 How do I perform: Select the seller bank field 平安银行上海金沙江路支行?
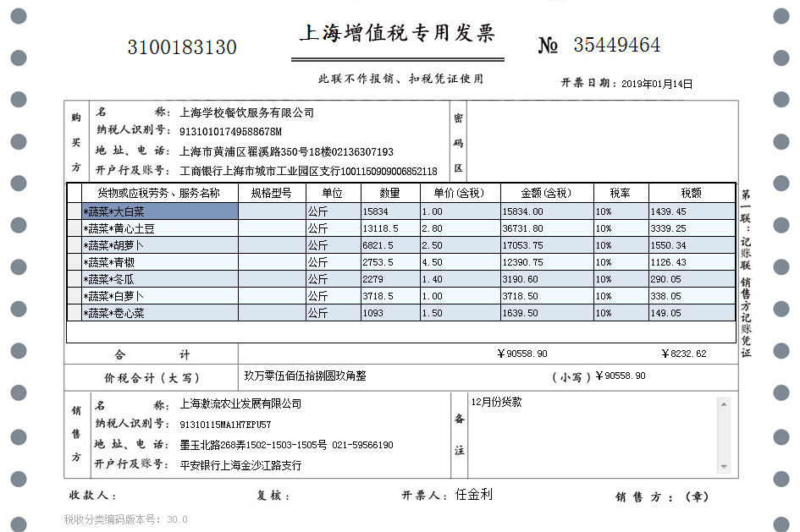241,464
